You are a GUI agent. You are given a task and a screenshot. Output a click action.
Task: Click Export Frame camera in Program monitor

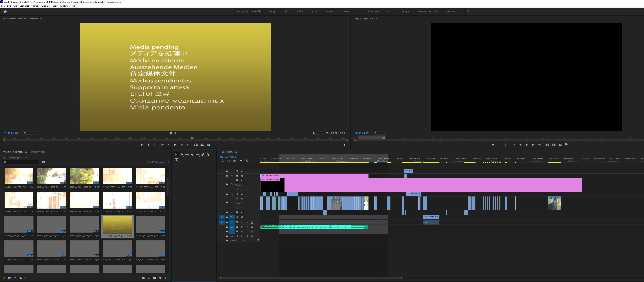click(x=560, y=145)
